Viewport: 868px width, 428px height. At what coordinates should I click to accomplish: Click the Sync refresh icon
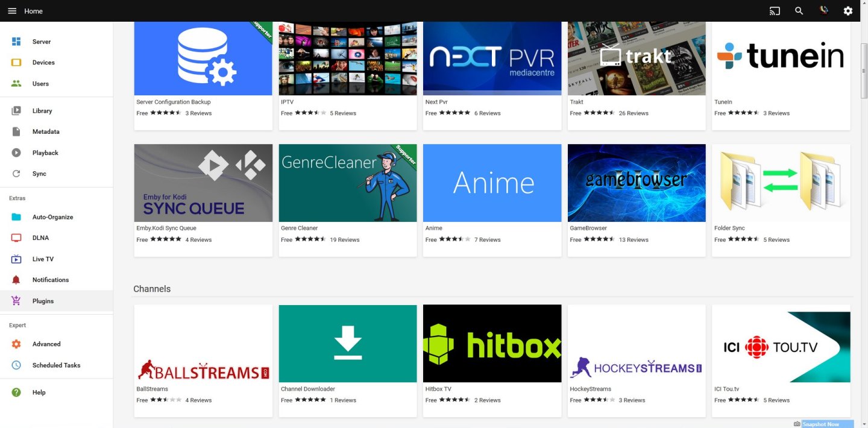coord(16,174)
